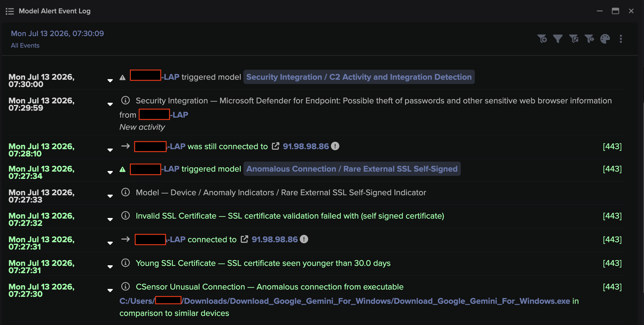
Task: Click info icon on Microsoft Defender event
Action: tap(126, 100)
